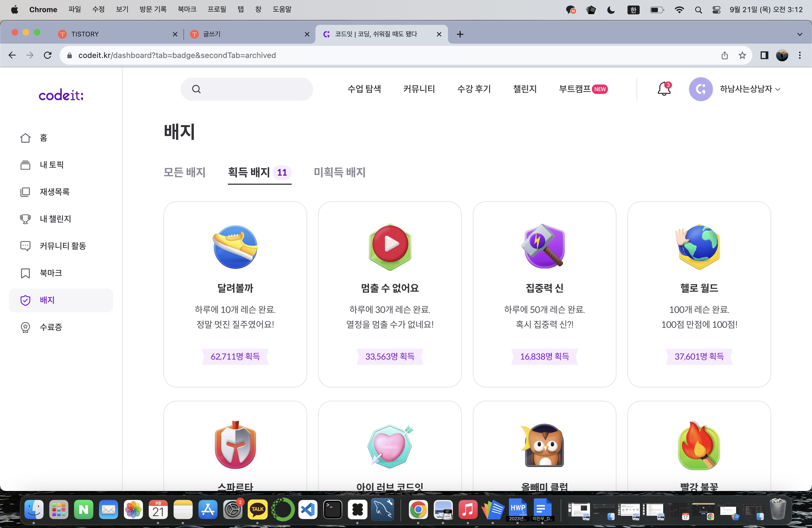Viewport: 812px width, 528px height.
Task: Open 커뮤니티 in top navigation
Action: pyautogui.click(x=419, y=89)
